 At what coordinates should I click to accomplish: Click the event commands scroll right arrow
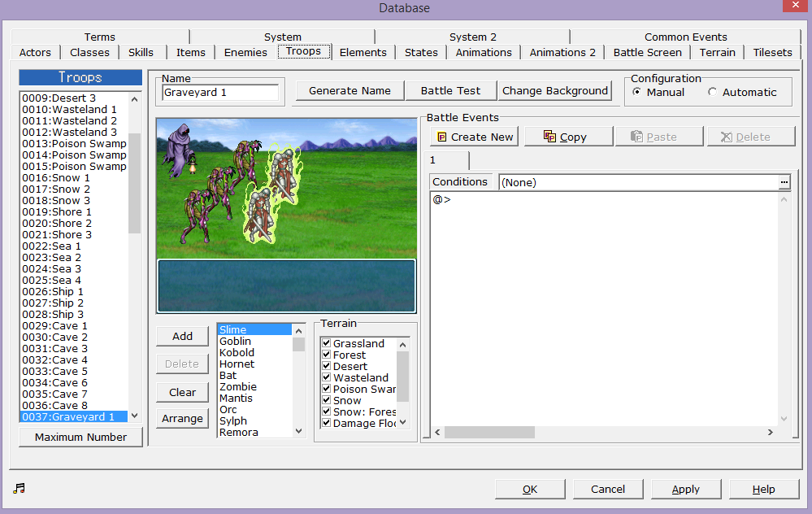click(771, 432)
